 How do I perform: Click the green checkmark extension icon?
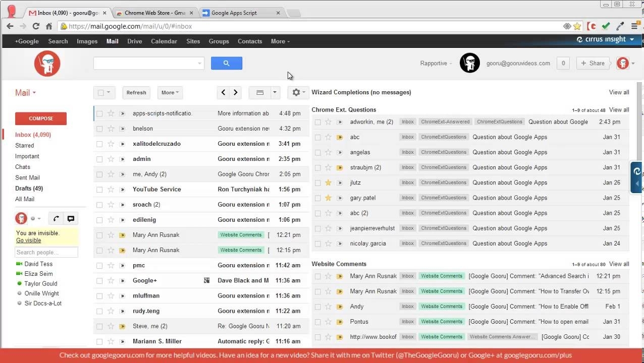(606, 26)
